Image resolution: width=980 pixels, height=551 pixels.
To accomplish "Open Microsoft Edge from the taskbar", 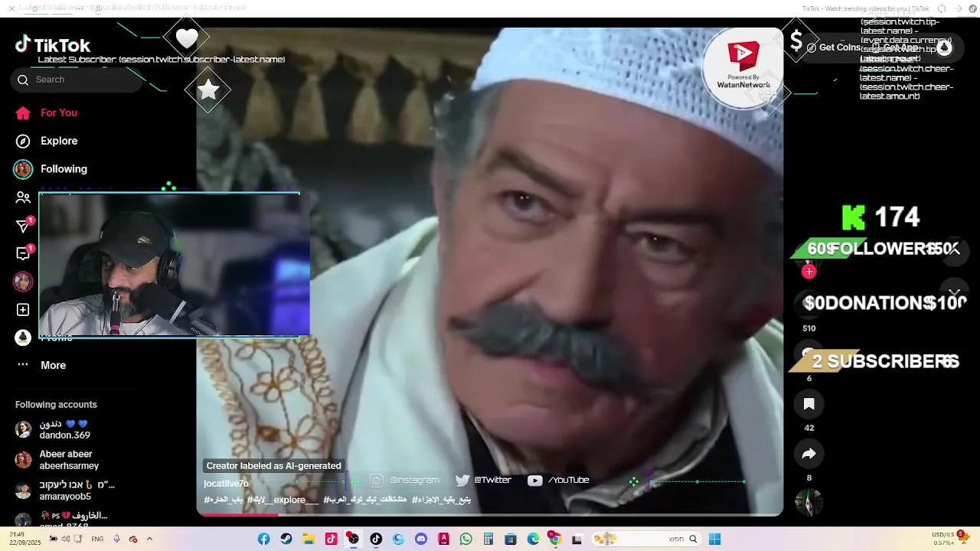I will coord(534,539).
